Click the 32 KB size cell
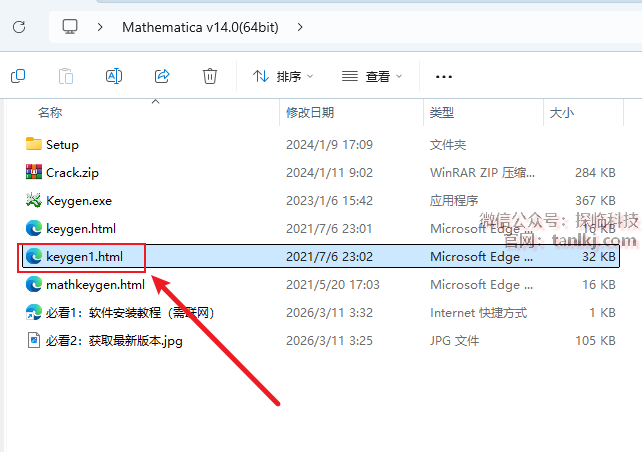Viewport: 642px width, 452px height. pyautogui.click(x=599, y=257)
